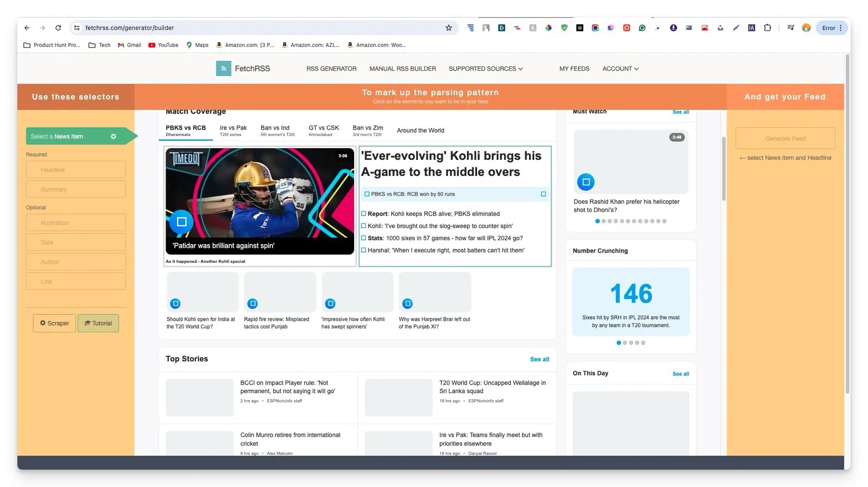The image size is (868, 487).
Task: Click the dark blue download extension icon
Action: (x=674, y=28)
